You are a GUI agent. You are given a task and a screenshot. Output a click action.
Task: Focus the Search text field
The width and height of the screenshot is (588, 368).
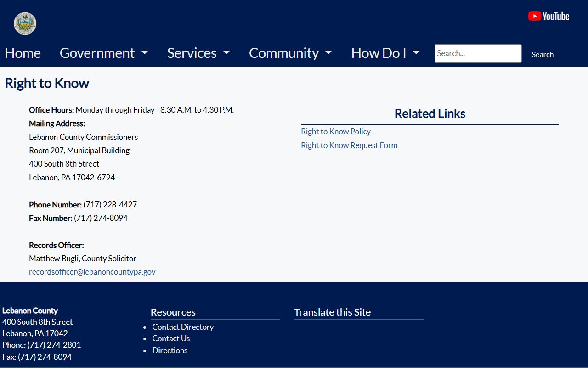[478, 53]
